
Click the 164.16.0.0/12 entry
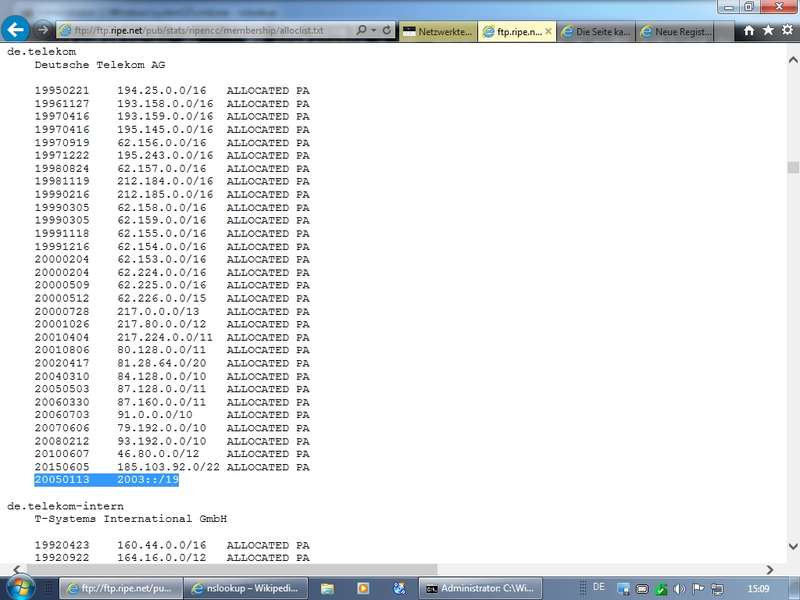click(x=162, y=558)
